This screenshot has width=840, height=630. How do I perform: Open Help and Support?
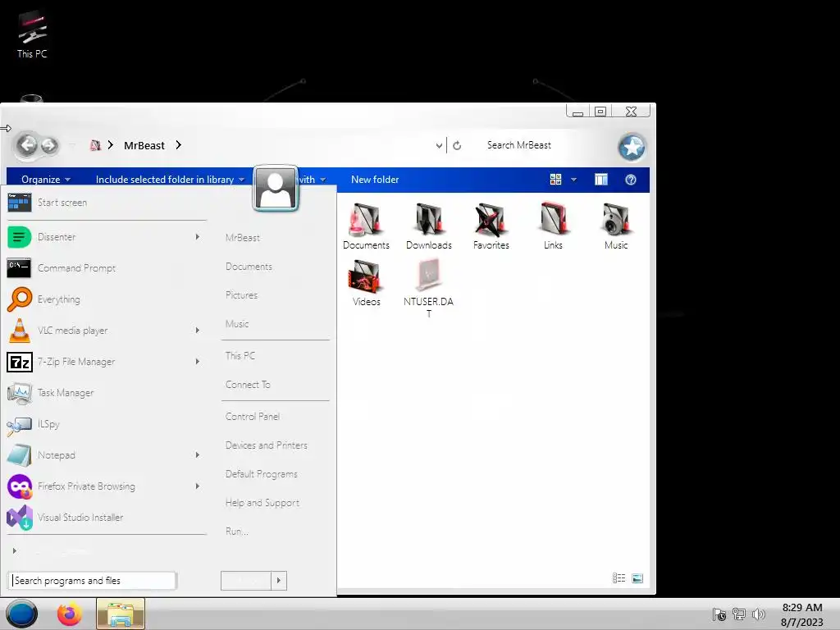(x=262, y=503)
